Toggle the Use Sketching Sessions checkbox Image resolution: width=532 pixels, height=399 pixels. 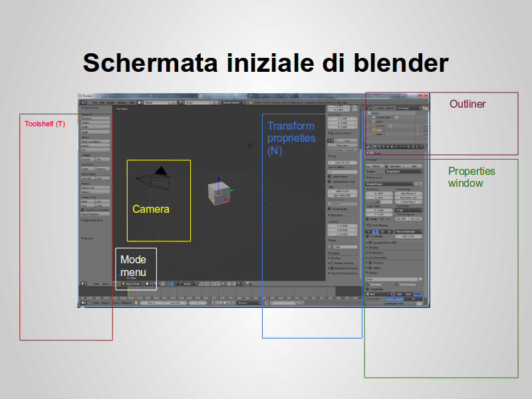click(82, 209)
